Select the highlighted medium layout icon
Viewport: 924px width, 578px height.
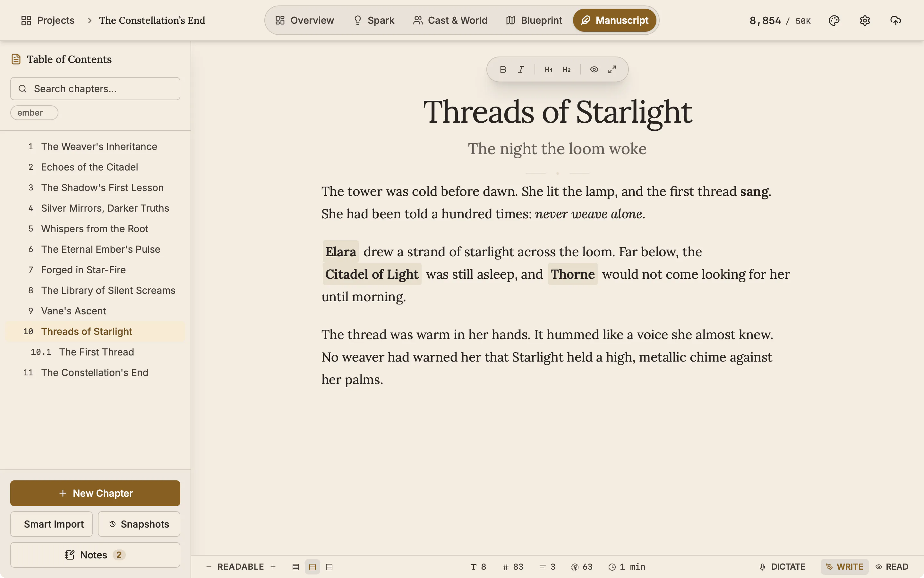tap(312, 567)
